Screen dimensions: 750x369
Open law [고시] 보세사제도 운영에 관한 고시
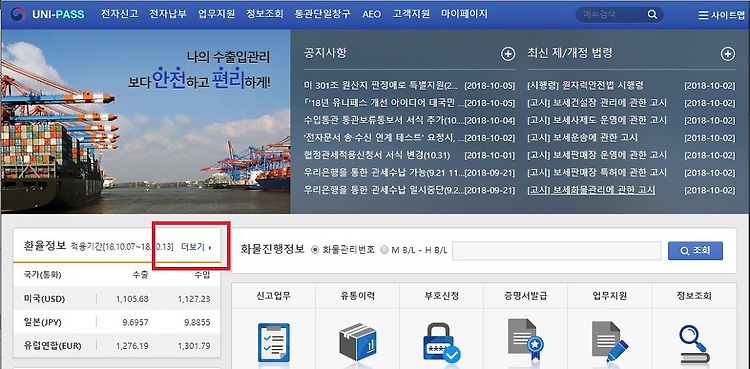point(597,120)
